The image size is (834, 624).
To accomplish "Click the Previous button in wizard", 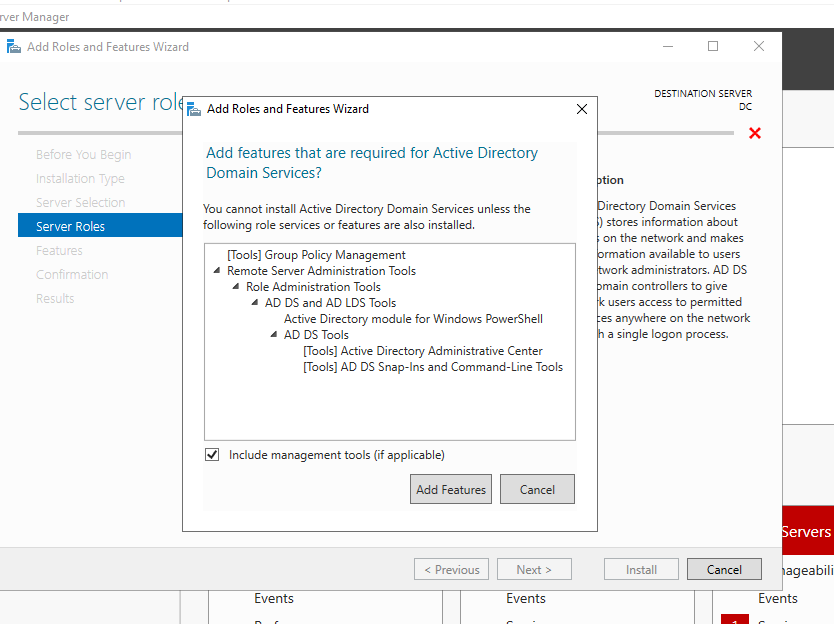I will pos(452,569).
